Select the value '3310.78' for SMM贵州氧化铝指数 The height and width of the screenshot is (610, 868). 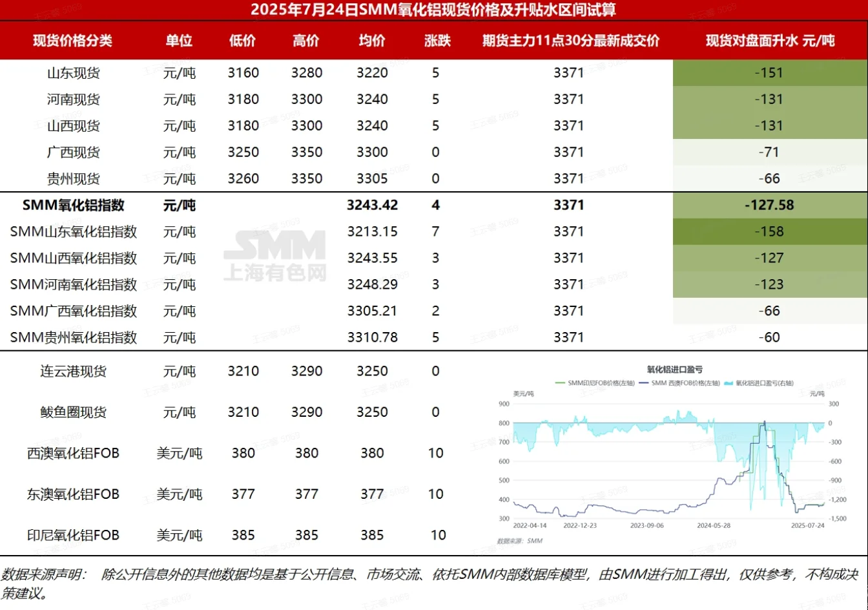click(373, 337)
